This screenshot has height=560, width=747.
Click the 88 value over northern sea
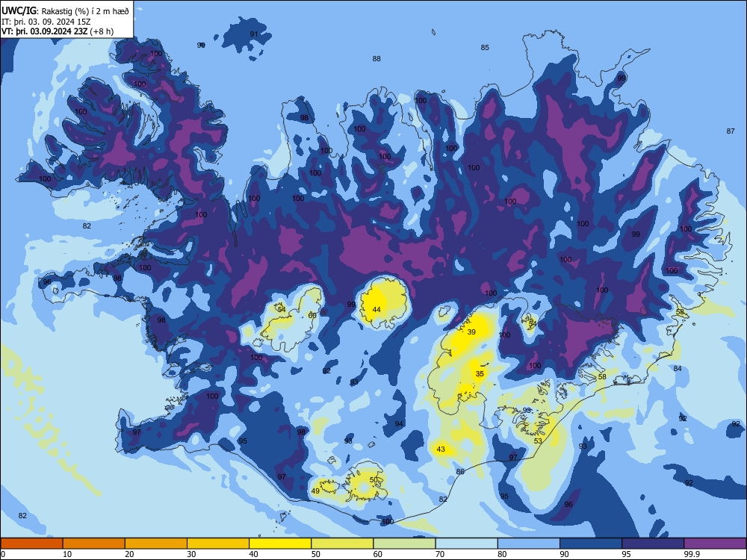coord(376,58)
